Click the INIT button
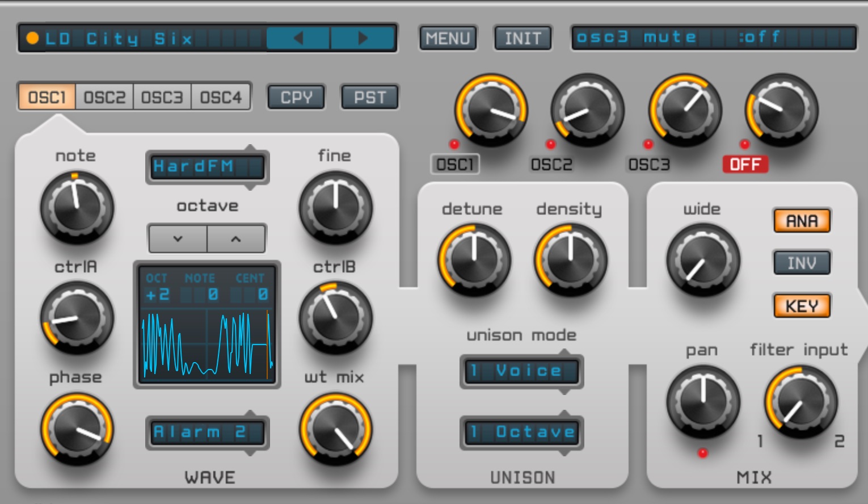868x504 pixels. (x=523, y=39)
